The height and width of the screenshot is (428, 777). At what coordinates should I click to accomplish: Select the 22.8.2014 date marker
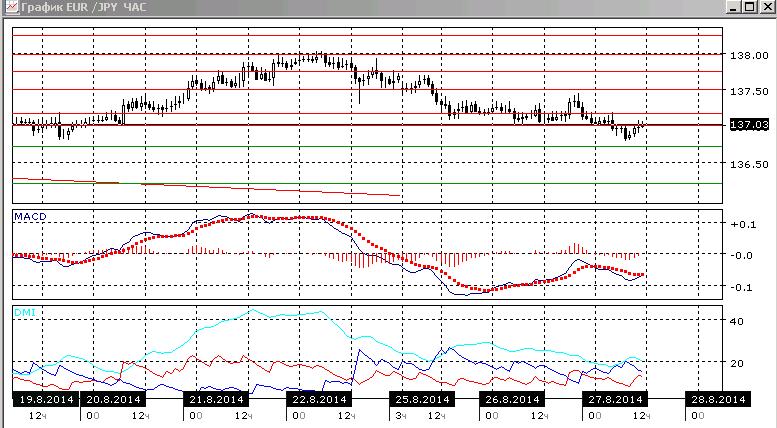point(320,399)
